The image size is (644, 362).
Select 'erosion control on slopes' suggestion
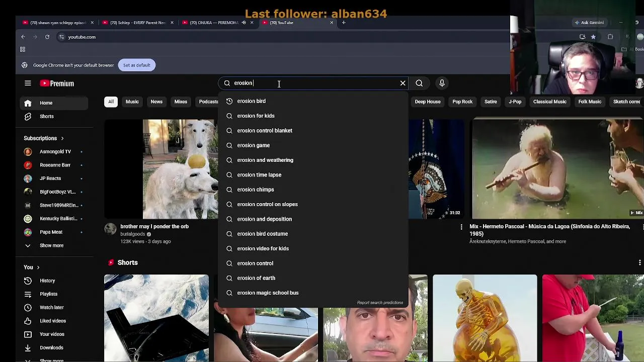coord(313,204)
